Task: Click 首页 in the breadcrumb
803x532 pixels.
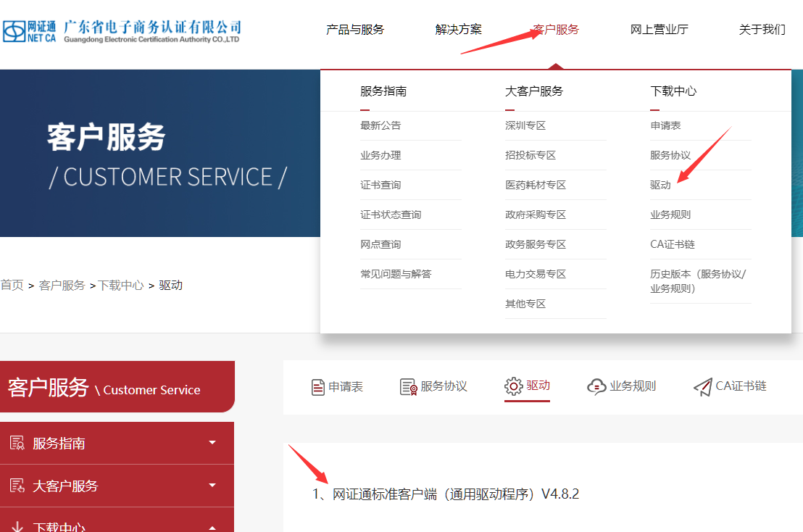Action: point(12,285)
